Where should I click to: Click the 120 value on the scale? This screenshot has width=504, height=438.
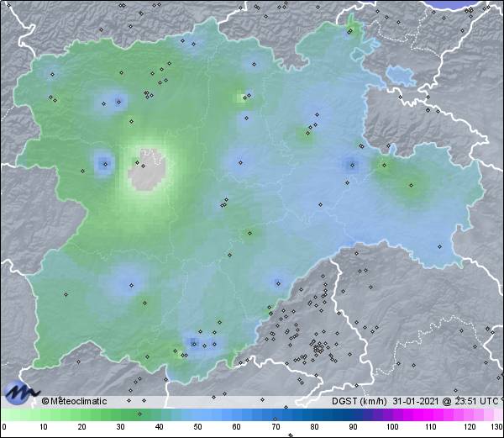470,427
